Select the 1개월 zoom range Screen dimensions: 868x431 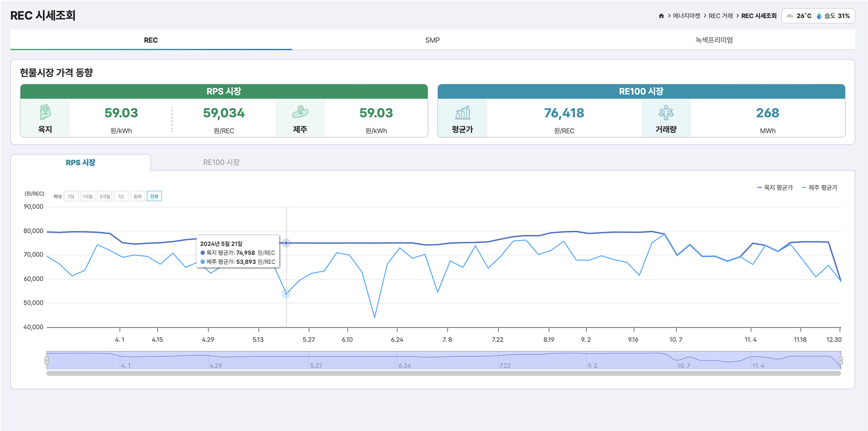click(88, 196)
